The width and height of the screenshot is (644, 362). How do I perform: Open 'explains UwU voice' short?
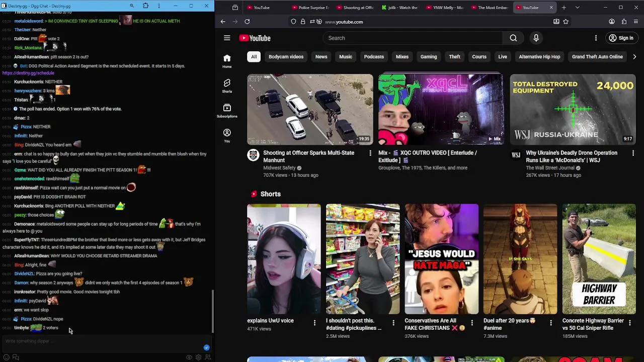coord(284,259)
